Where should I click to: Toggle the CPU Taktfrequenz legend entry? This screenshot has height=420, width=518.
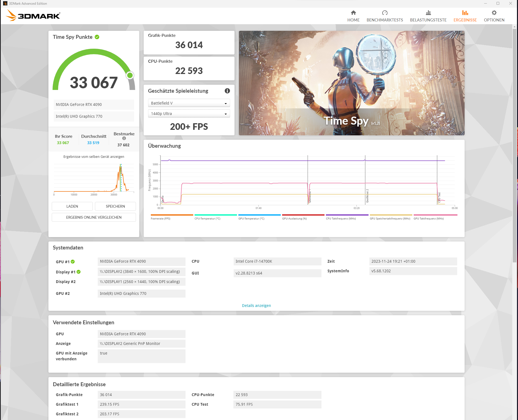(x=347, y=217)
